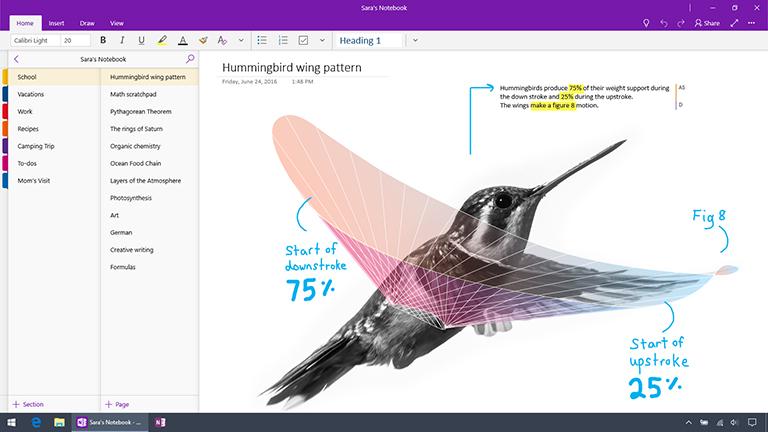This screenshot has width=768, height=432.
Task: Insert a numbered list
Action: coord(283,41)
